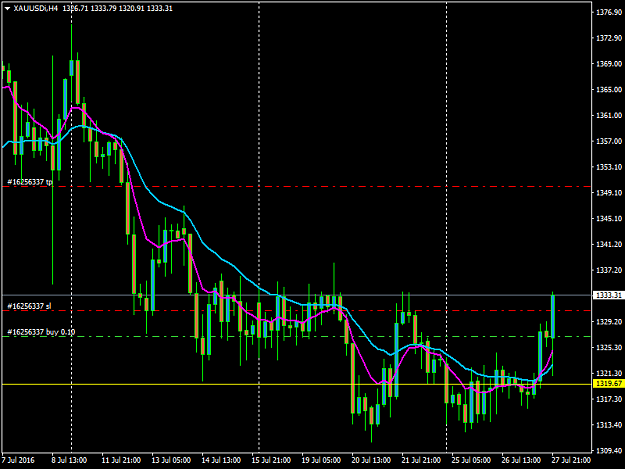Click the 1353.10 price scale value

[609, 167]
